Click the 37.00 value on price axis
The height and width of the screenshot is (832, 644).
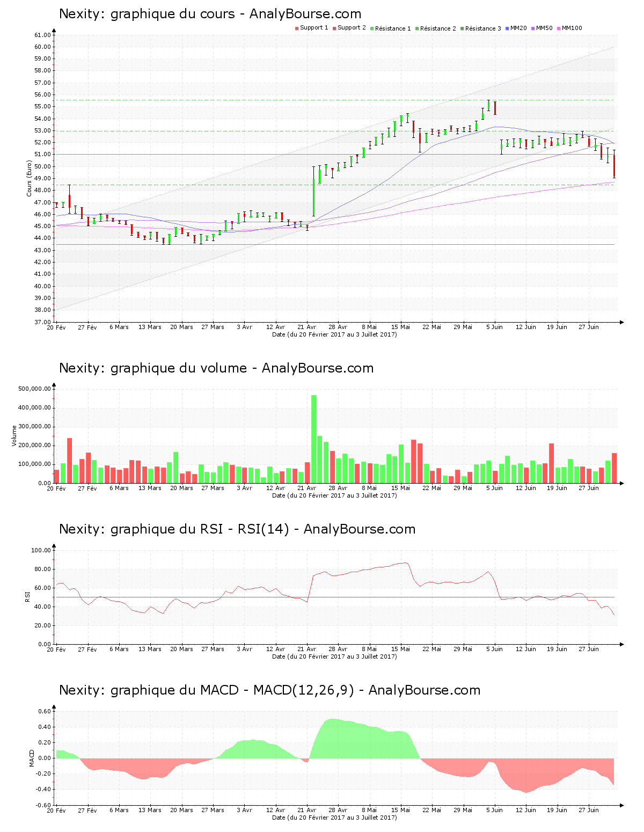[42, 322]
